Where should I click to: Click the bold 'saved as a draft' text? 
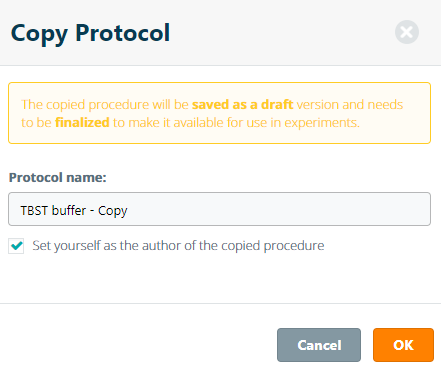click(x=242, y=105)
